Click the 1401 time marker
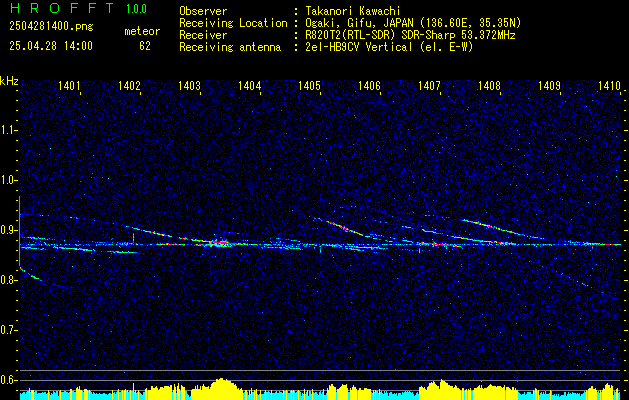The width and height of the screenshot is (629, 400). click(69, 85)
